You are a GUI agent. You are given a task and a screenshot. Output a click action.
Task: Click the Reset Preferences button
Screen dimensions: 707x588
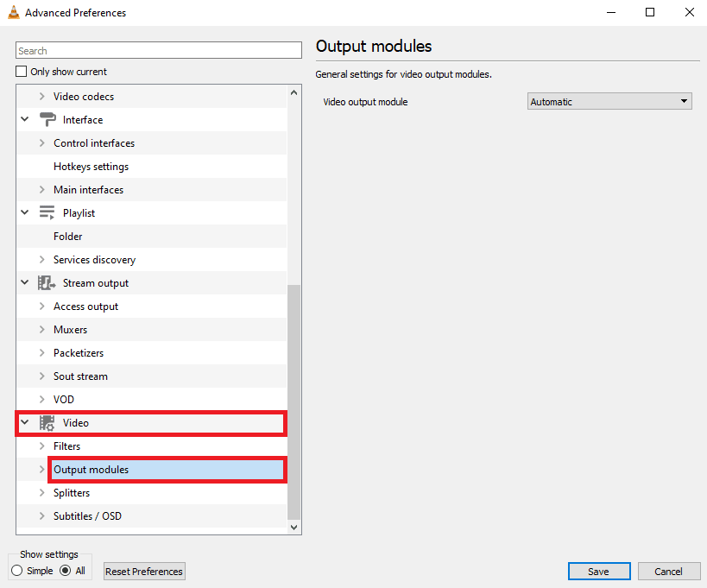coord(144,571)
